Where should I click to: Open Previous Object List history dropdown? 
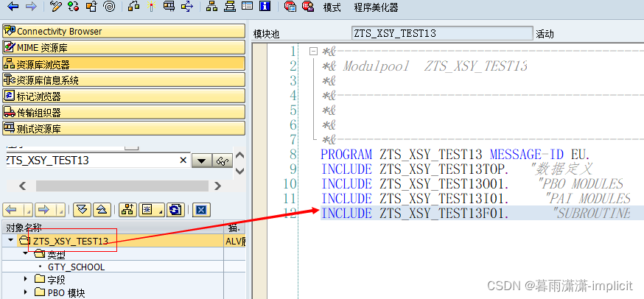click(x=28, y=211)
